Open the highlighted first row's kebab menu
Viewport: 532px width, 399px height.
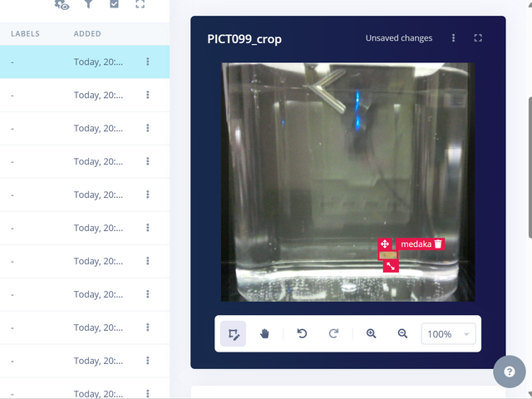coord(147,62)
